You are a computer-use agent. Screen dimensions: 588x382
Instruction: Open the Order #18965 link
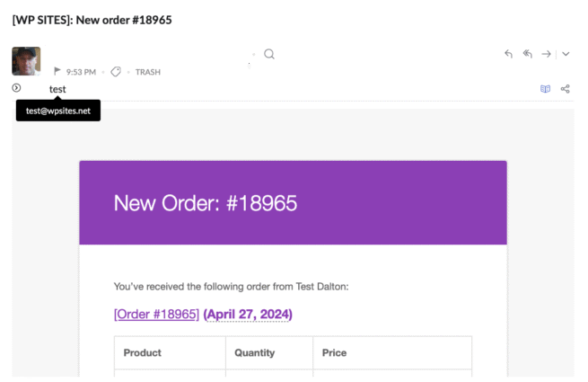156,314
